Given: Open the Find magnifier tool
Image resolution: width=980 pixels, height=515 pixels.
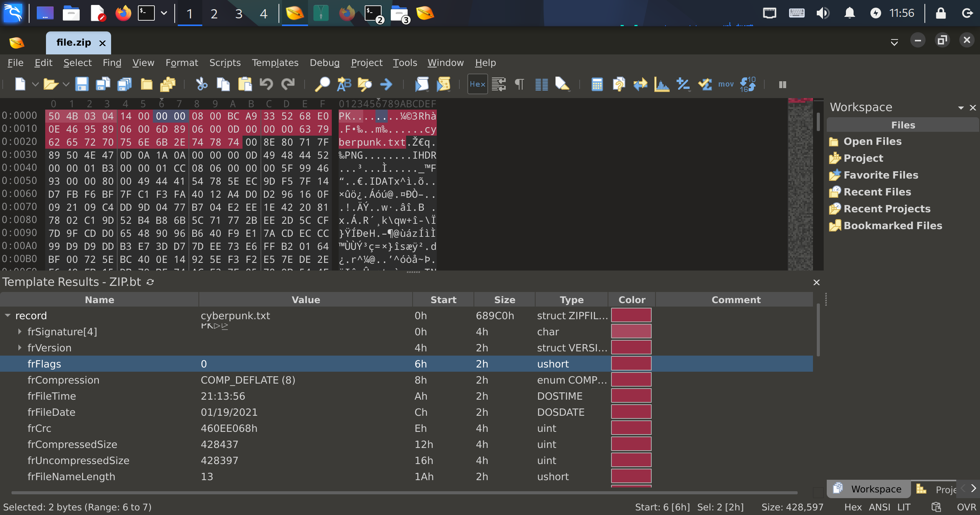Looking at the screenshot, I should coord(322,84).
